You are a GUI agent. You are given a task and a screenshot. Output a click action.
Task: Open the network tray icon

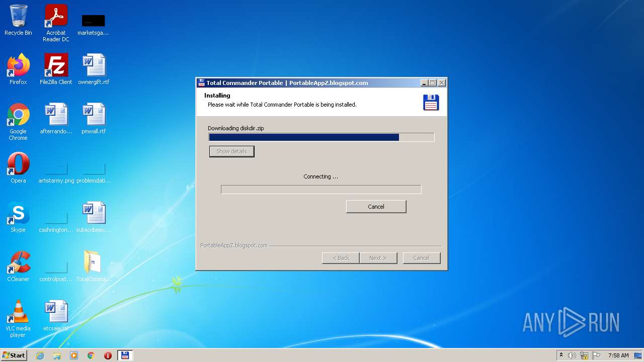click(x=584, y=355)
